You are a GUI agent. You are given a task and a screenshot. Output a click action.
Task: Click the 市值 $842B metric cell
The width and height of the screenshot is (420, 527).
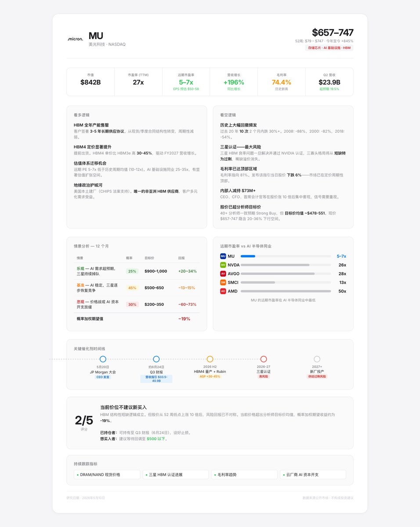[x=91, y=82]
